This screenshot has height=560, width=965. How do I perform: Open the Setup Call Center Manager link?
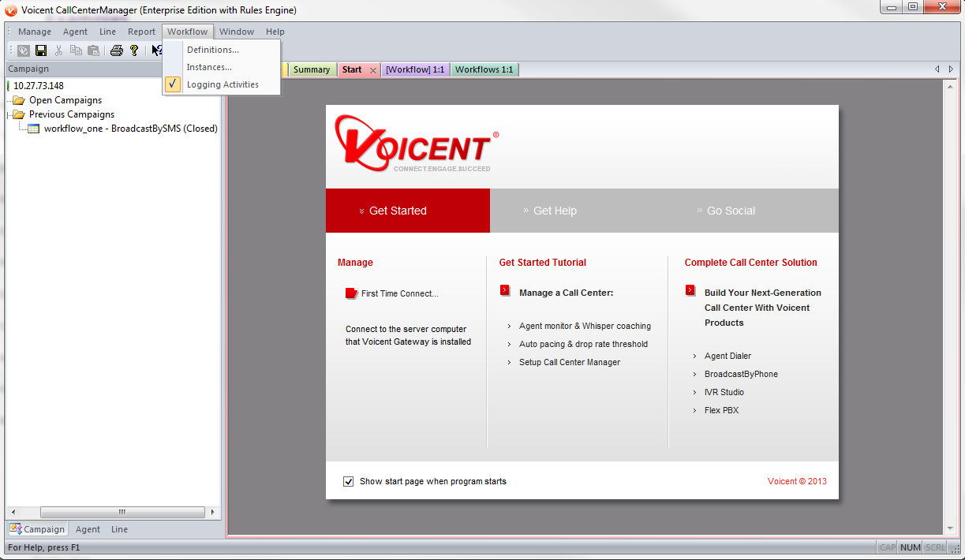[570, 362]
